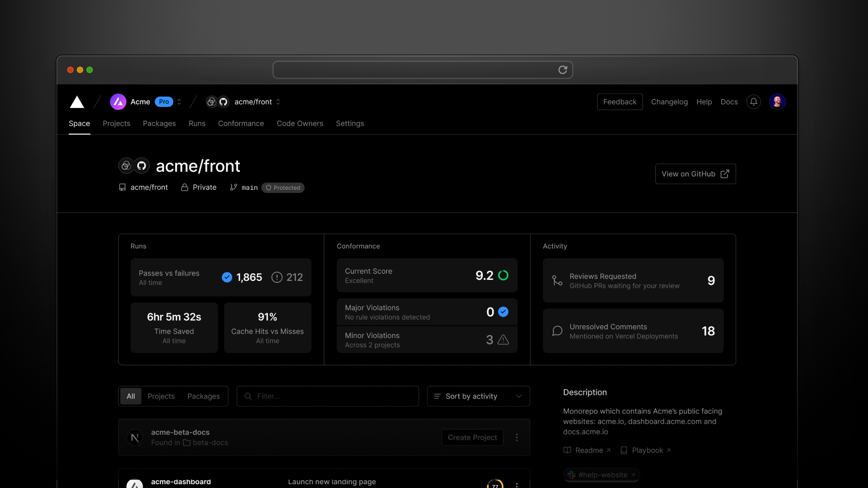
Task: Click the folder icon next to beta-docs
Action: (x=187, y=443)
